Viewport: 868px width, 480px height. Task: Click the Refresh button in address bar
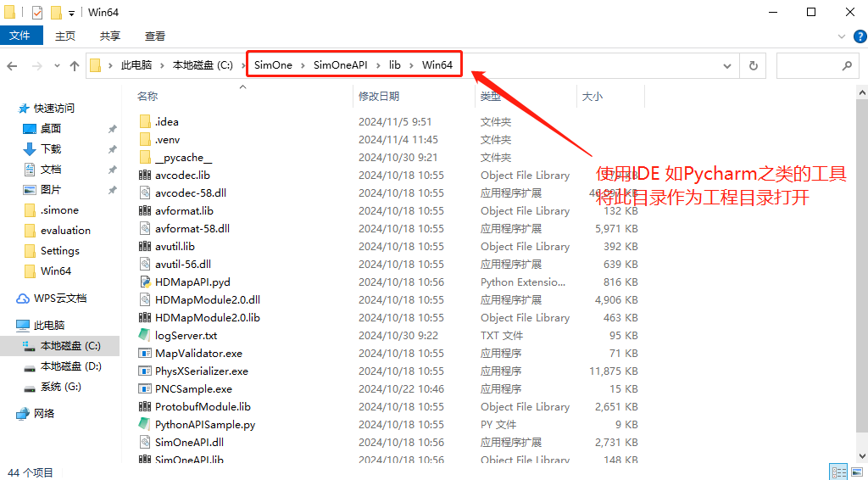click(x=753, y=65)
